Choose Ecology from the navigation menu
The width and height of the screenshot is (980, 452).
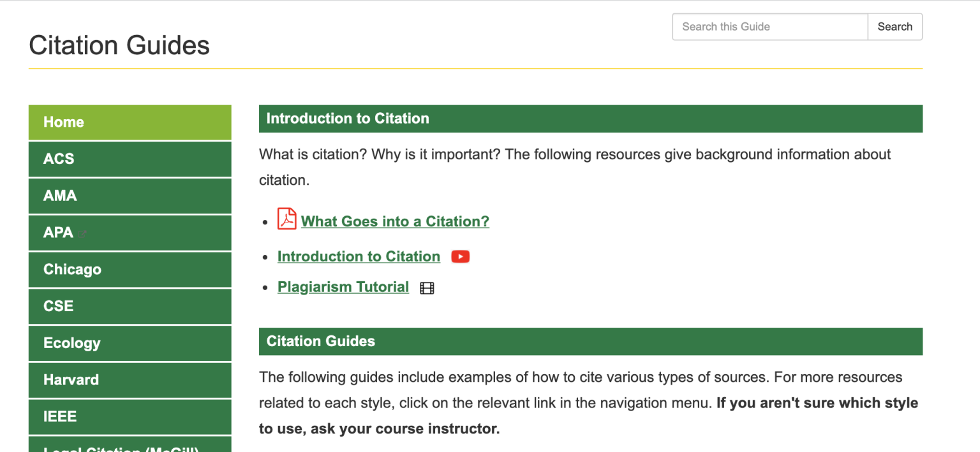point(130,343)
